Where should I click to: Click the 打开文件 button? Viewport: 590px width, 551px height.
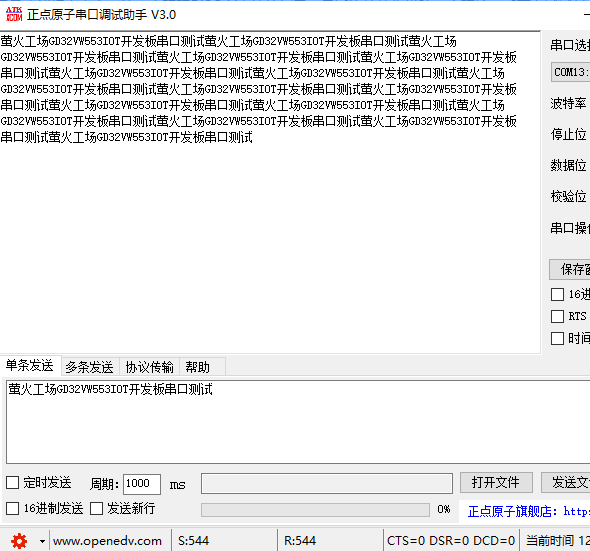(496, 483)
